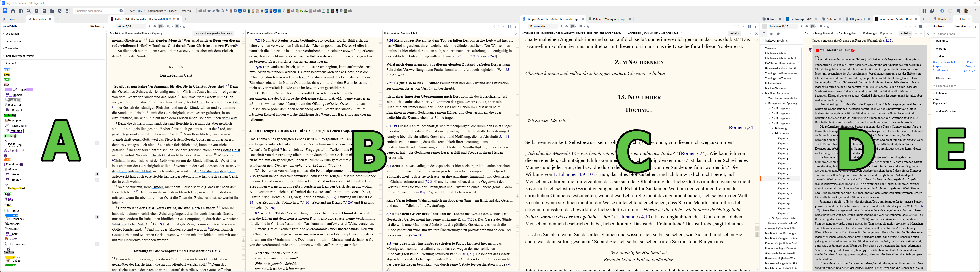The width and height of the screenshot is (980, 272).
Task: Open the apps grid icon
Action: 68,11
